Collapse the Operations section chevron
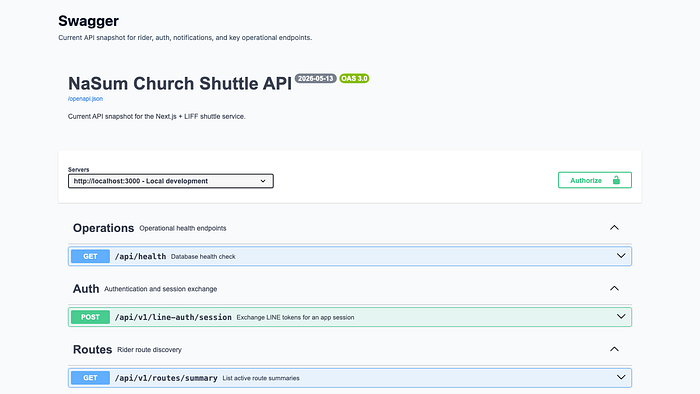This screenshot has width=700, height=394. (614, 228)
